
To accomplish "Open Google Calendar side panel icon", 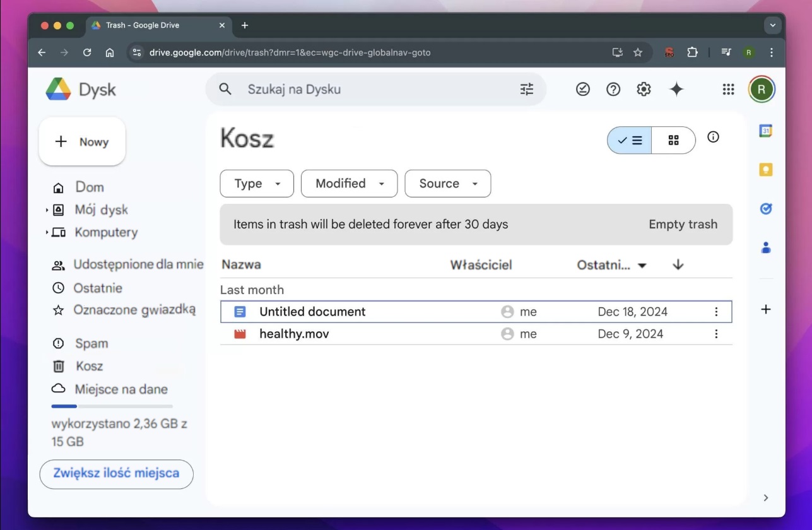I will 766,131.
